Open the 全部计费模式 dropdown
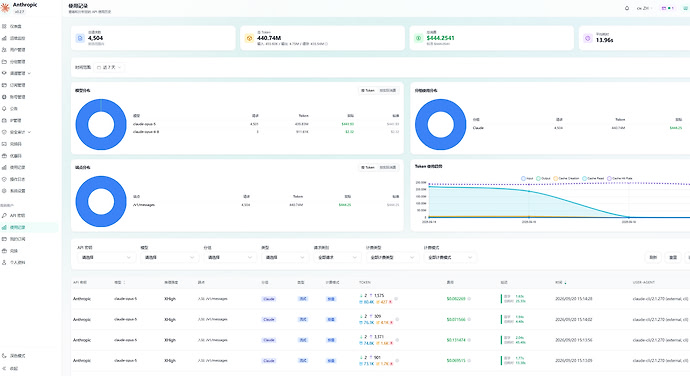 pos(450,257)
